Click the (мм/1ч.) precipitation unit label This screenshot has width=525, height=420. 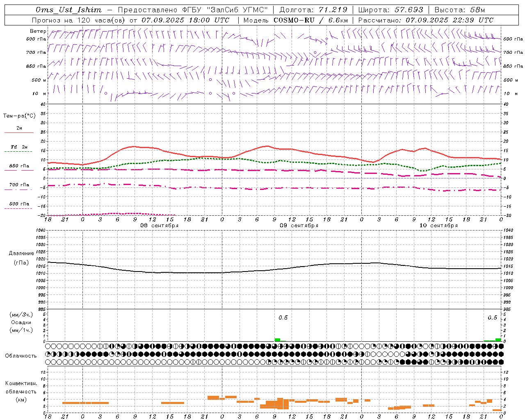coord(22,330)
